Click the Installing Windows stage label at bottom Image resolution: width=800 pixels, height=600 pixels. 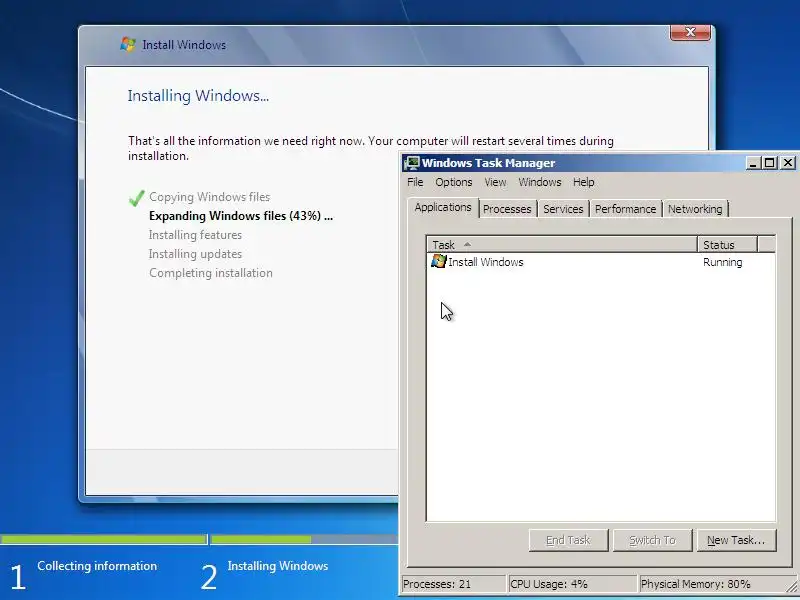coord(278,566)
